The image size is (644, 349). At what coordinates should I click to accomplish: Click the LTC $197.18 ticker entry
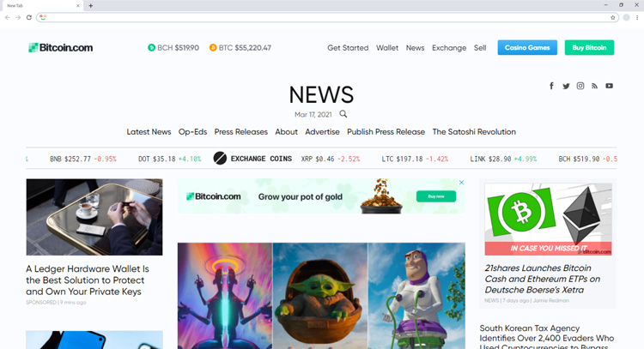click(415, 159)
